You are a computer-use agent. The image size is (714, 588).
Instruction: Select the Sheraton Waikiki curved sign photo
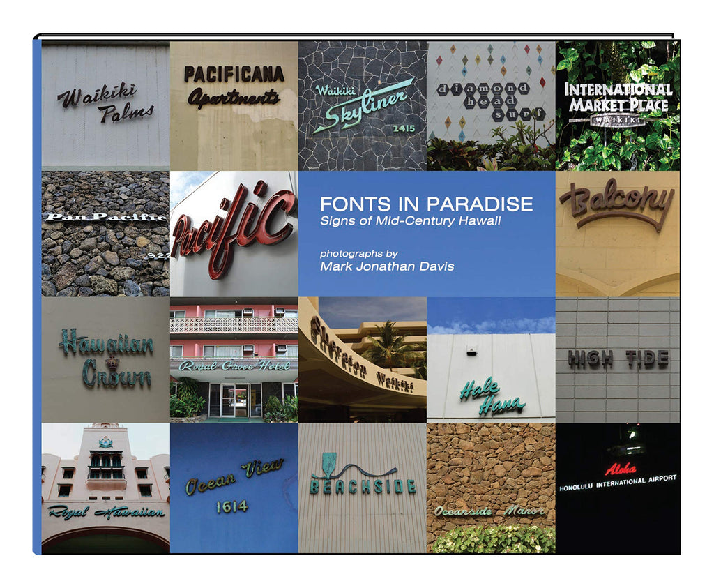[x=363, y=359]
